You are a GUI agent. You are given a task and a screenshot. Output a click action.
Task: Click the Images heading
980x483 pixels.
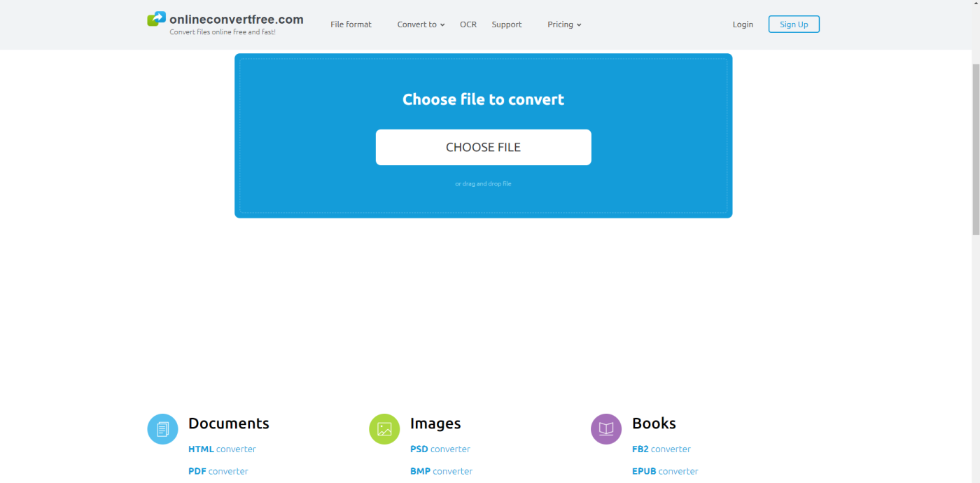(x=435, y=423)
